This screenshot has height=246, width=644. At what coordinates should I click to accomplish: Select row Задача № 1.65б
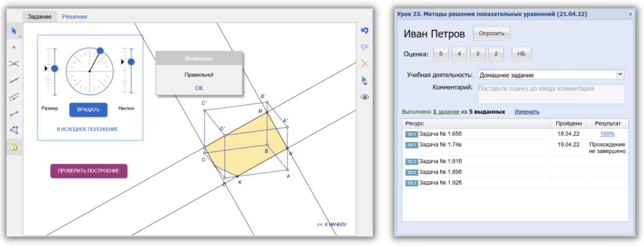[515, 134]
